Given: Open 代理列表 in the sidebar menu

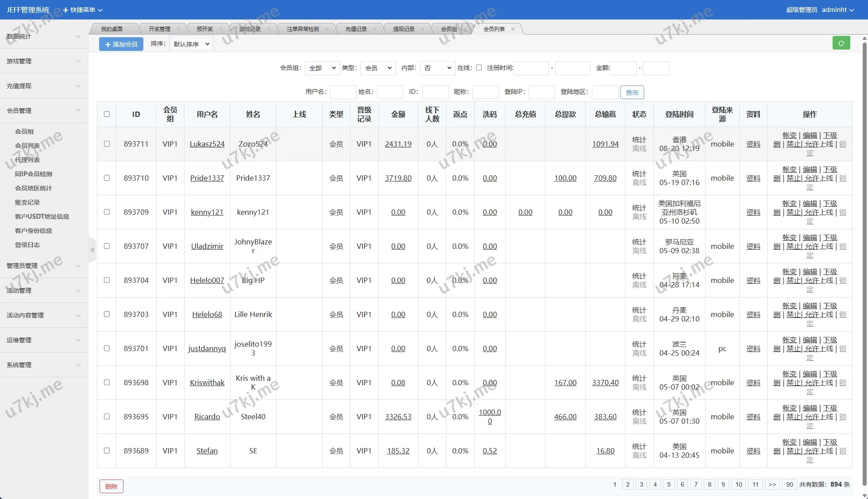Looking at the screenshot, I should click(27, 160).
